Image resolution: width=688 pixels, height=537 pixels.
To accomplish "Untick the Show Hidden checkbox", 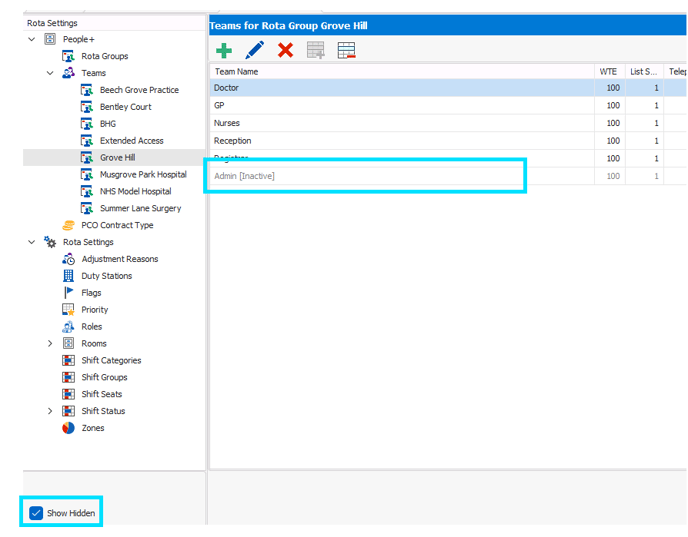I will pos(36,513).
